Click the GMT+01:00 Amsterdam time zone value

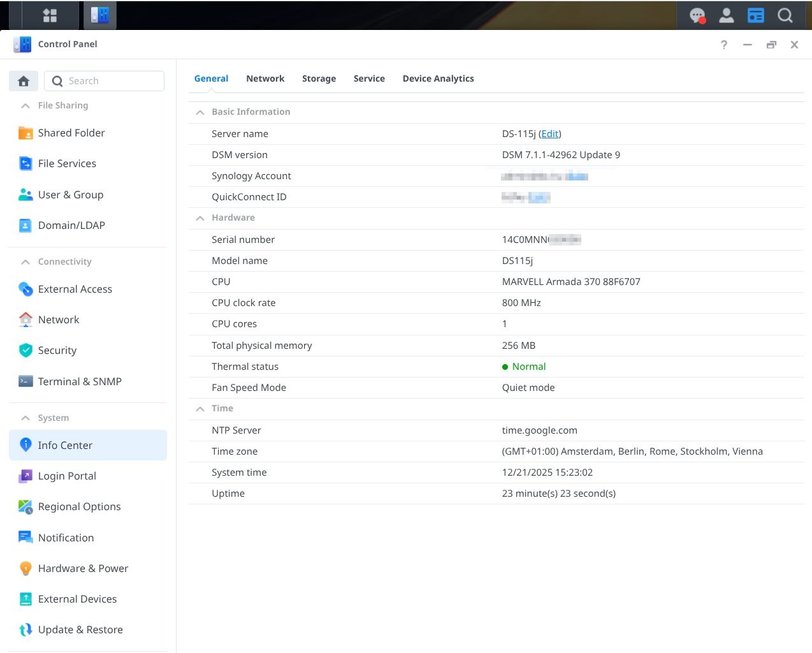coord(632,451)
